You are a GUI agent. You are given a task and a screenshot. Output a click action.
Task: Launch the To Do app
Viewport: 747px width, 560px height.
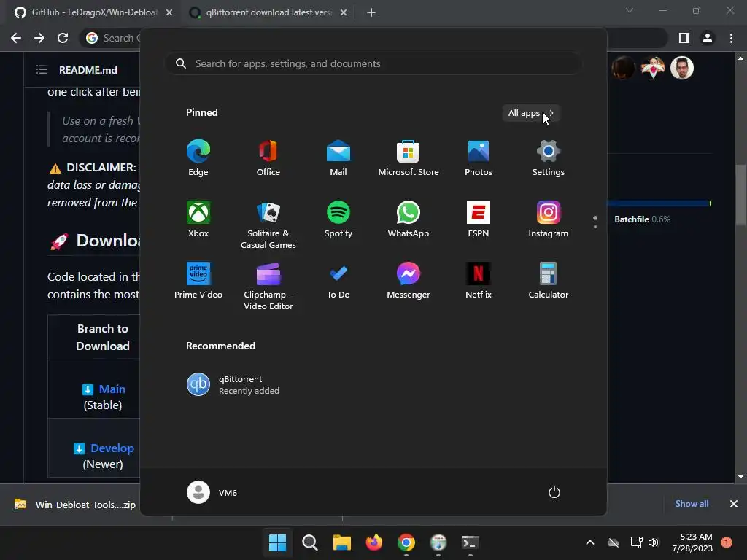point(338,281)
